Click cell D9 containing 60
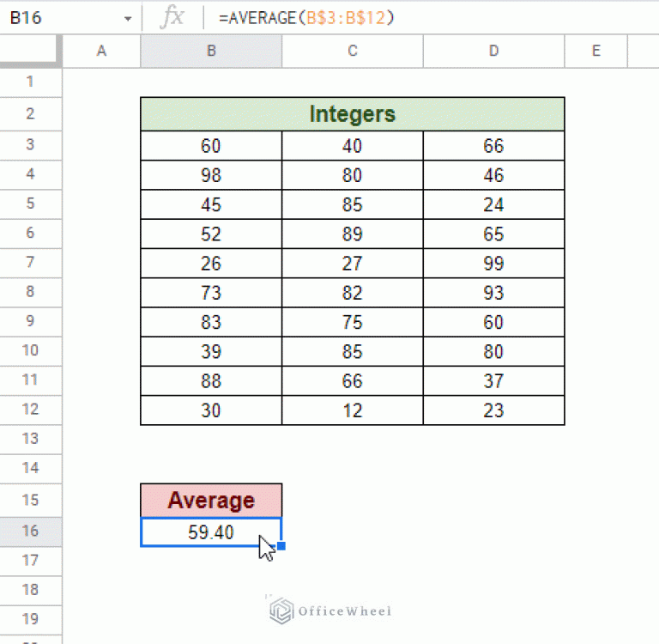 [x=493, y=322]
